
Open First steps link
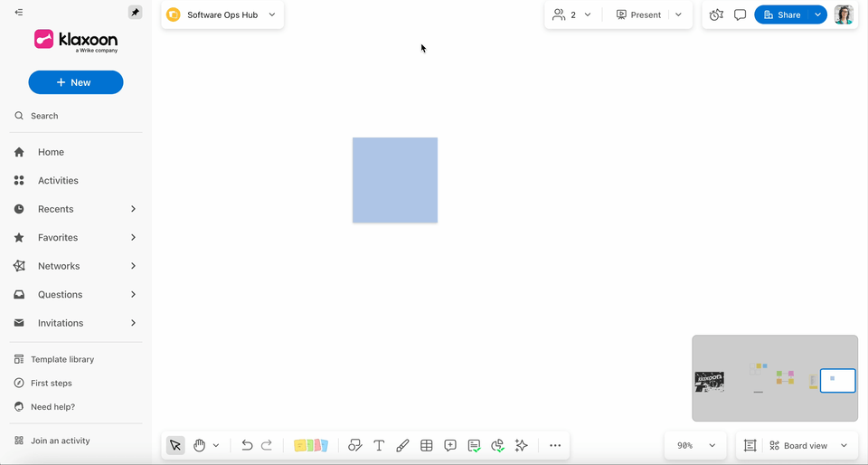pyautogui.click(x=43, y=383)
